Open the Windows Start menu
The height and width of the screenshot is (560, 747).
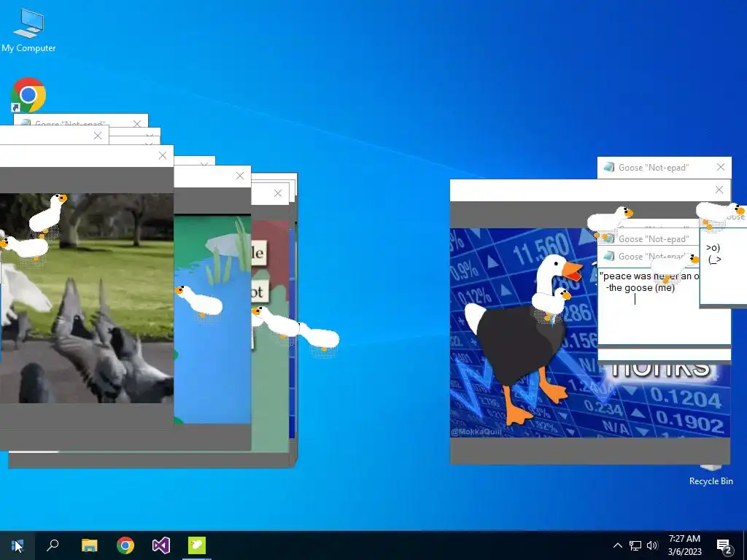tap(18, 545)
